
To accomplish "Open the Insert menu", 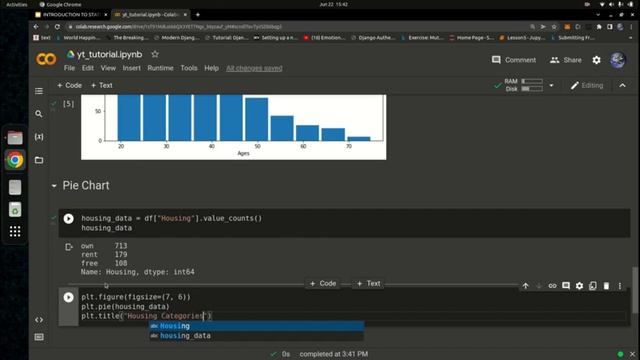I will (131, 68).
